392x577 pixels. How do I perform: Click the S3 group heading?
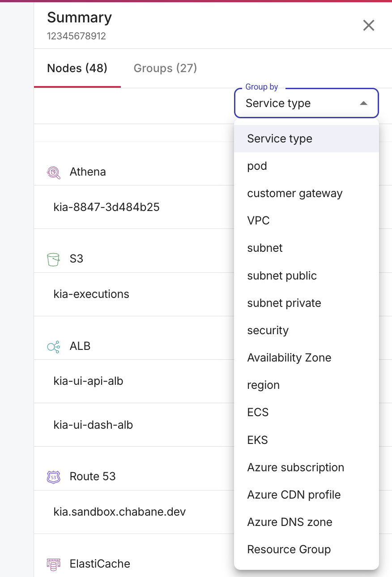coord(77,259)
